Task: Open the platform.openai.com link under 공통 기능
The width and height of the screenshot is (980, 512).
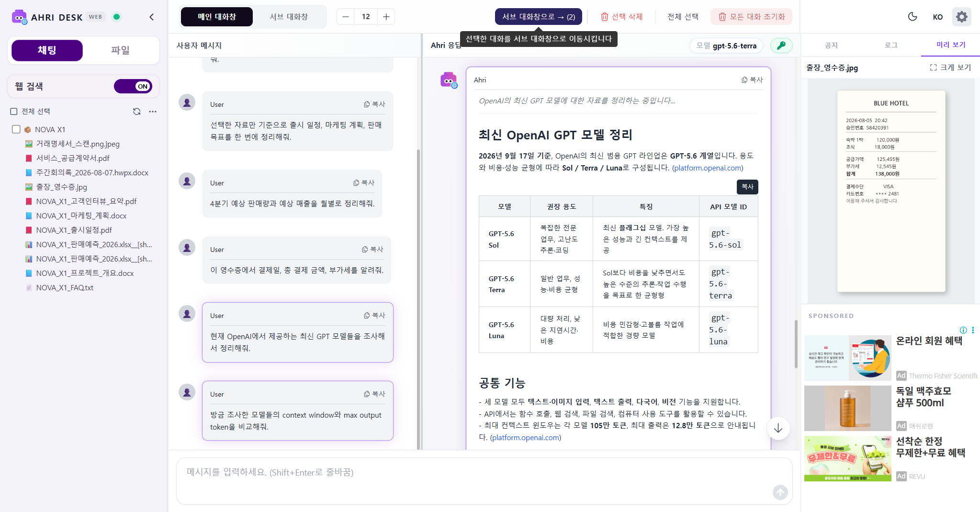Action: coord(526,437)
